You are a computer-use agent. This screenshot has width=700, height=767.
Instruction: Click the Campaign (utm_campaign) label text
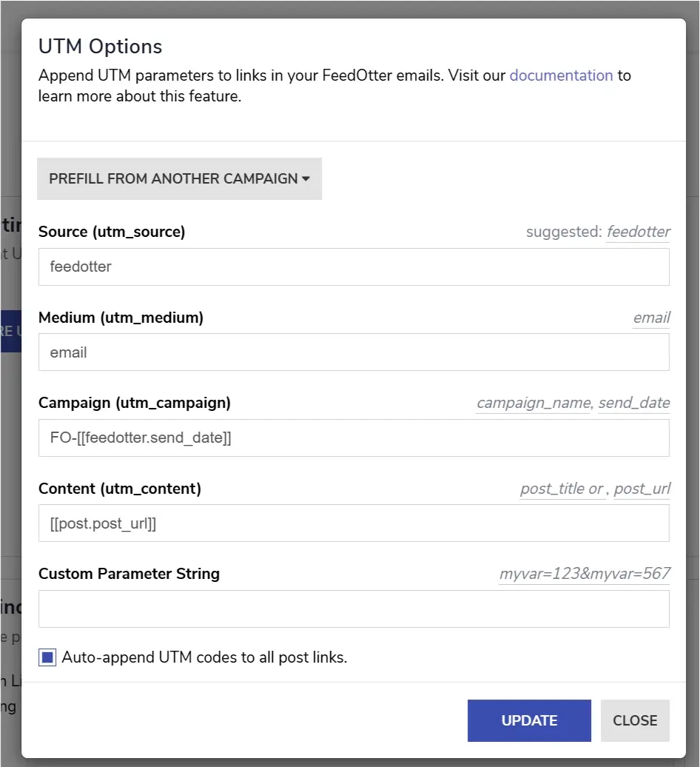point(135,403)
